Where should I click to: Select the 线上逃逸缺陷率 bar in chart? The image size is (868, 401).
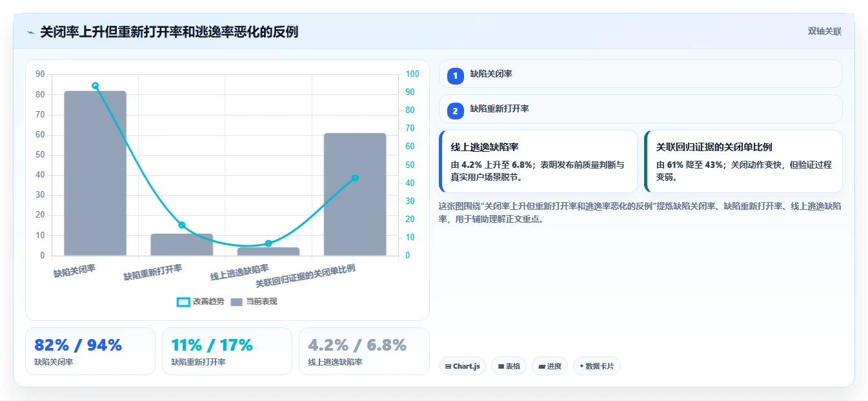click(268, 251)
